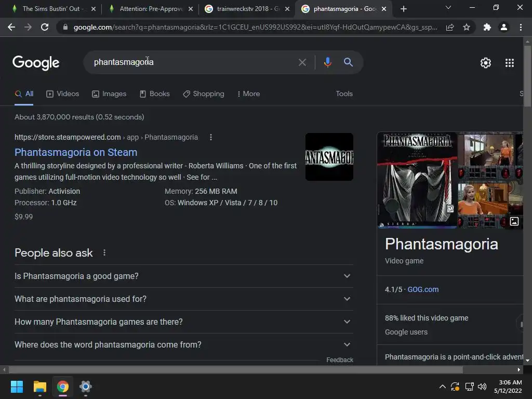Image resolution: width=532 pixels, height=399 pixels.
Task: Open Settings app in taskbar
Action: tap(86, 387)
